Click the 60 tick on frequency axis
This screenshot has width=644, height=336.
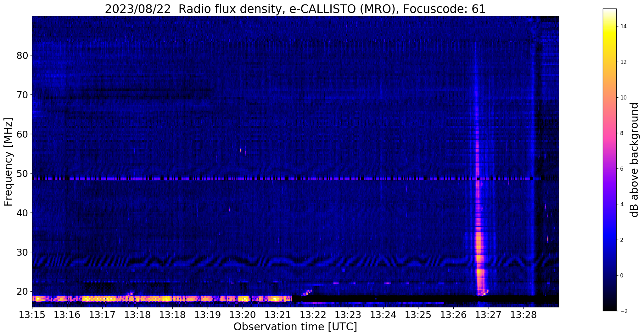22,134
